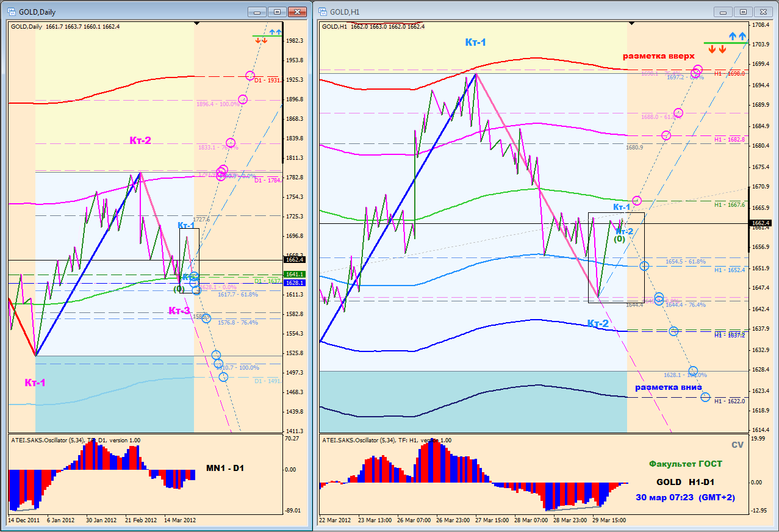Click the '1644.4 - 76.4%' Fibonacci label
Viewport: 779px width, 532px height.
point(686,304)
